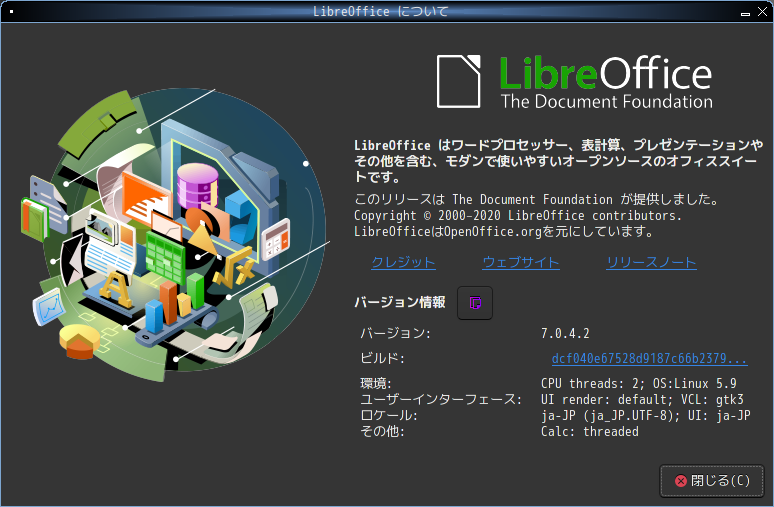Screen dimensions: 774x507
Task: Open the ウェブサイト link
Action: click(x=521, y=262)
